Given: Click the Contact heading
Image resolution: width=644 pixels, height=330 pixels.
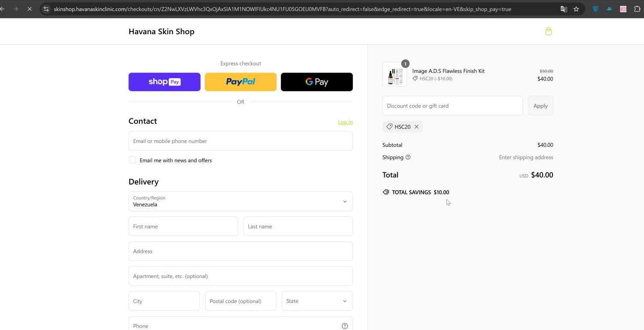Looking at the screenshot, I should coord(143,121).
